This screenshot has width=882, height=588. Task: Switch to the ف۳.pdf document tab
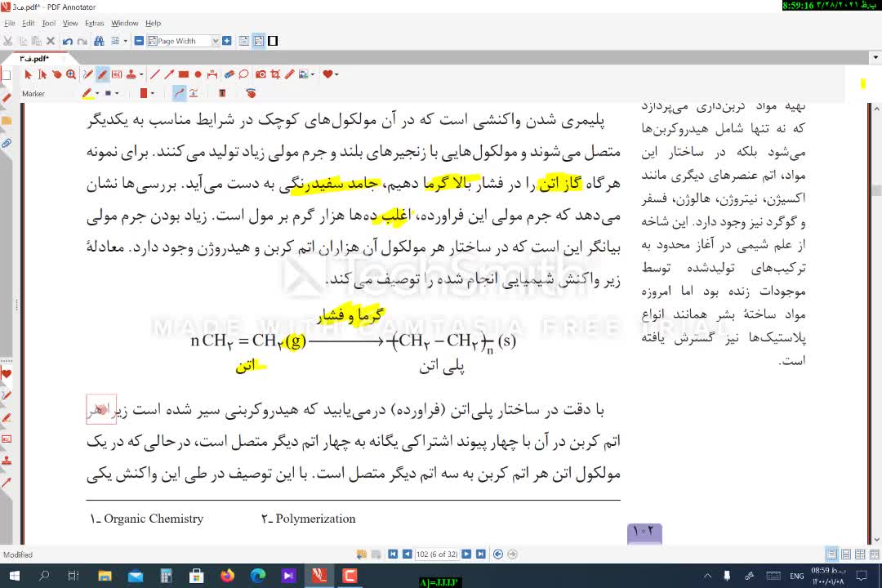point(34,59)
